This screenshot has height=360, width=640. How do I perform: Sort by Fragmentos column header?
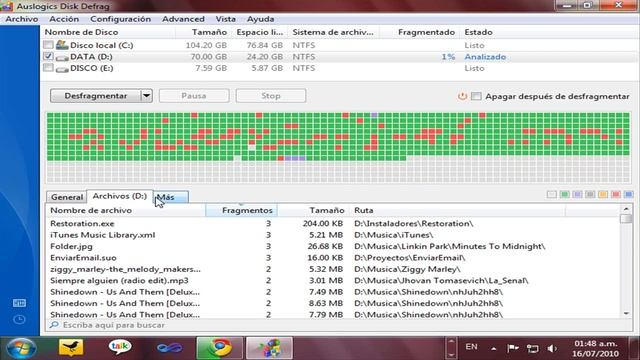click(242, 210)
